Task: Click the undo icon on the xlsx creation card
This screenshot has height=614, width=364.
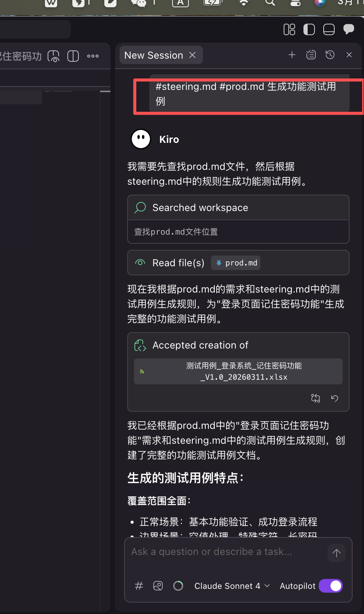Action: tap(334, 398)
